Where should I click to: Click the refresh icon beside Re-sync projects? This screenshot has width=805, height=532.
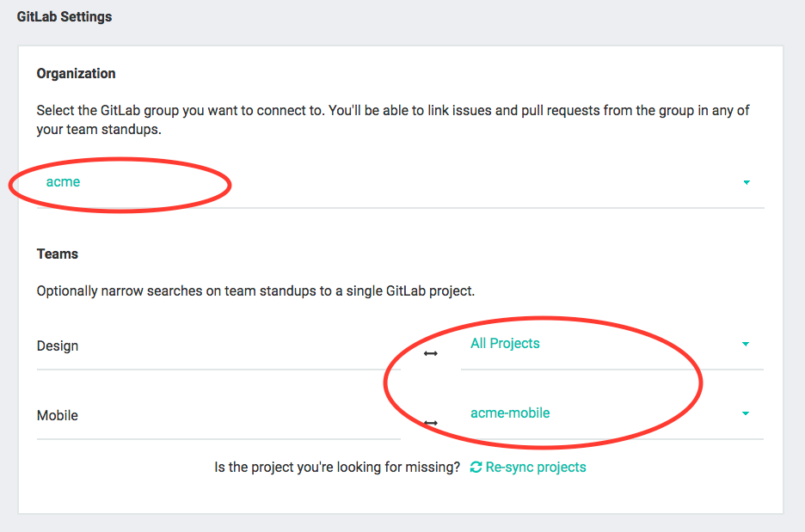pos(476,468)
